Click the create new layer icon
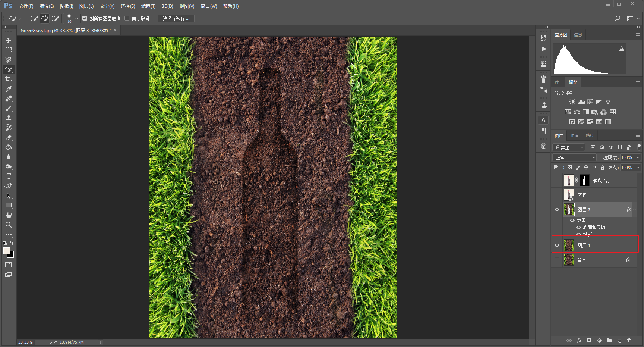 coord(619,340)
